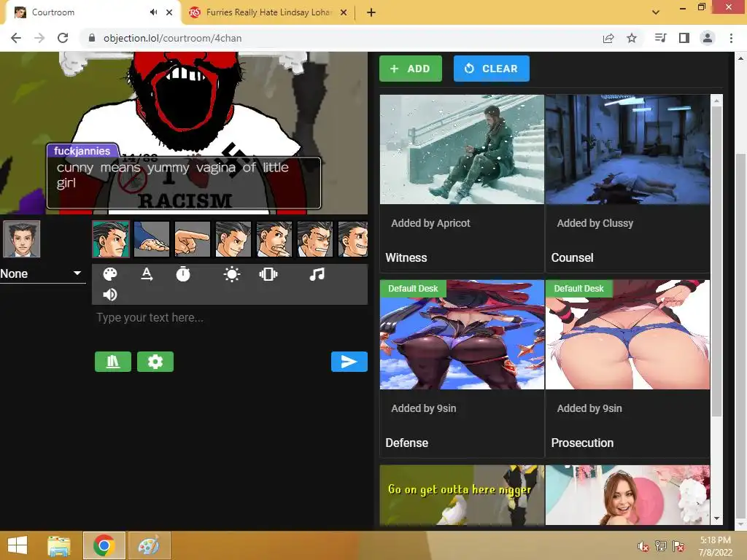This screenshot has height=560, width=747.
Task: Open the network tray icon
Action: (x=660, y=546)
